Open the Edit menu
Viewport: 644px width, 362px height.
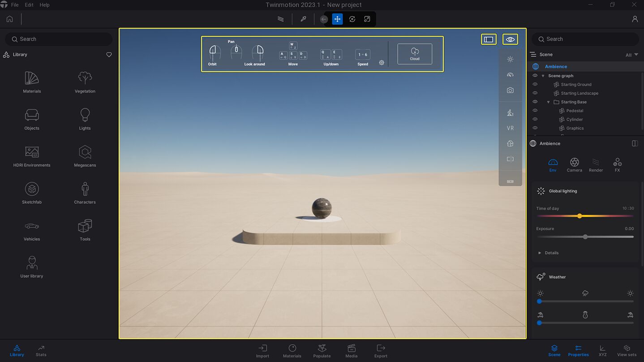pyautogui.click(x=29, y=4)
